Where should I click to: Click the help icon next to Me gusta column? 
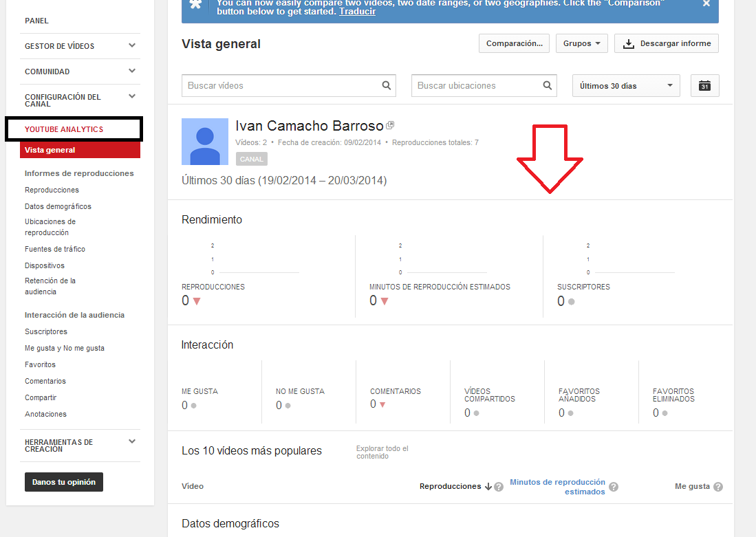[x=718, y=487]
